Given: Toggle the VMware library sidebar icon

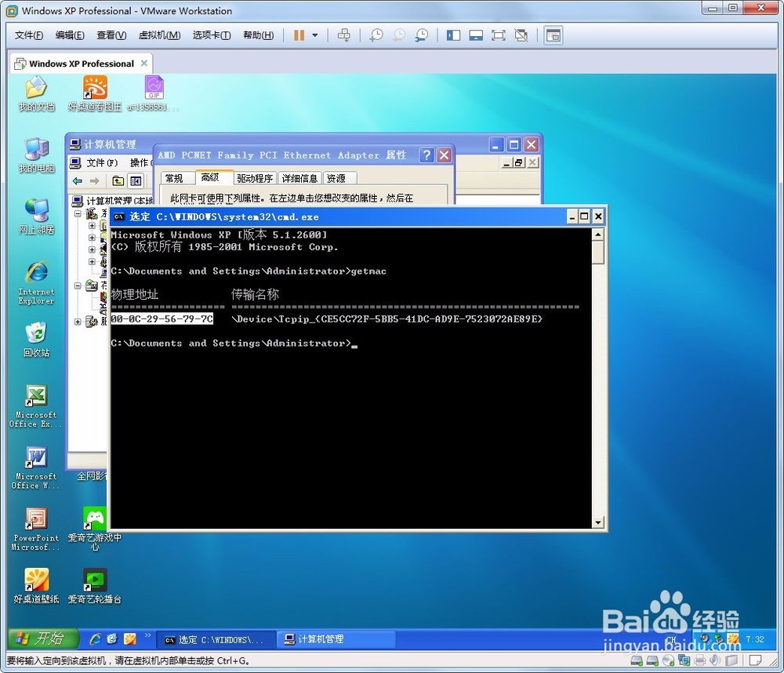Looking at the screenshot, I should [x=453, y=35].
